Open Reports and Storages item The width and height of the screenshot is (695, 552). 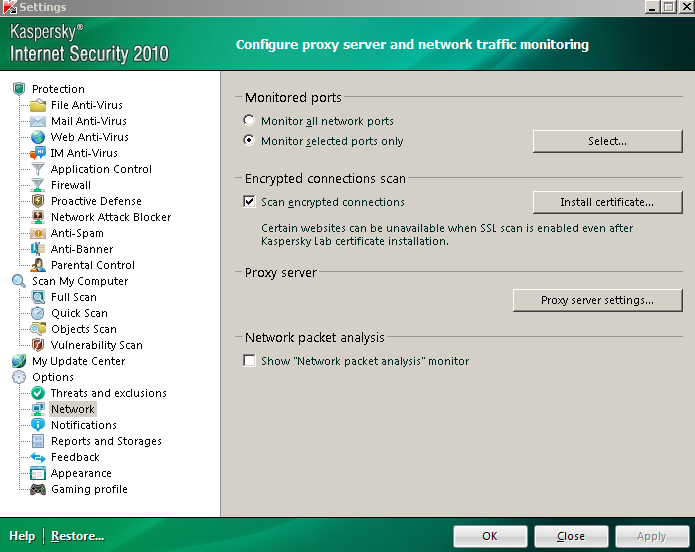coord(106,441)
